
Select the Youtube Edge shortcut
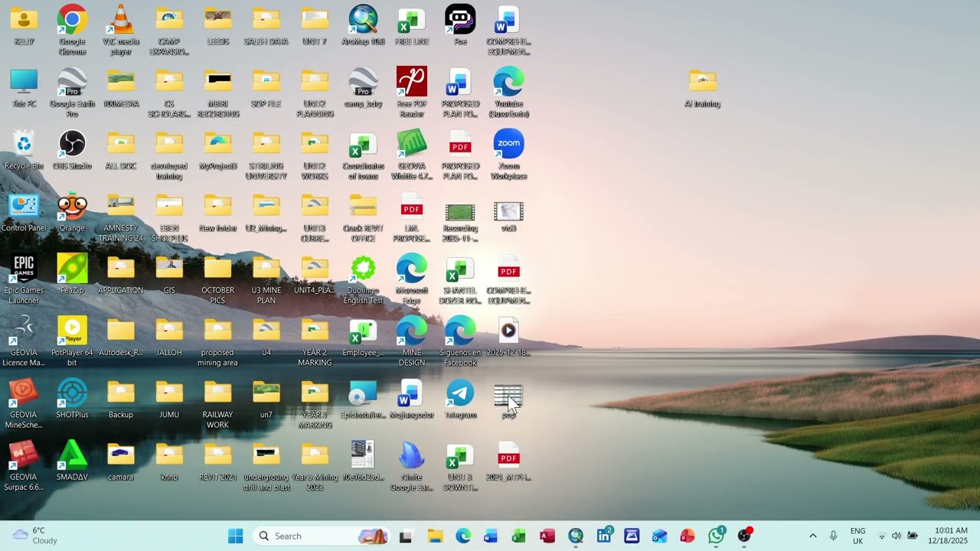[x=508, y=93]
